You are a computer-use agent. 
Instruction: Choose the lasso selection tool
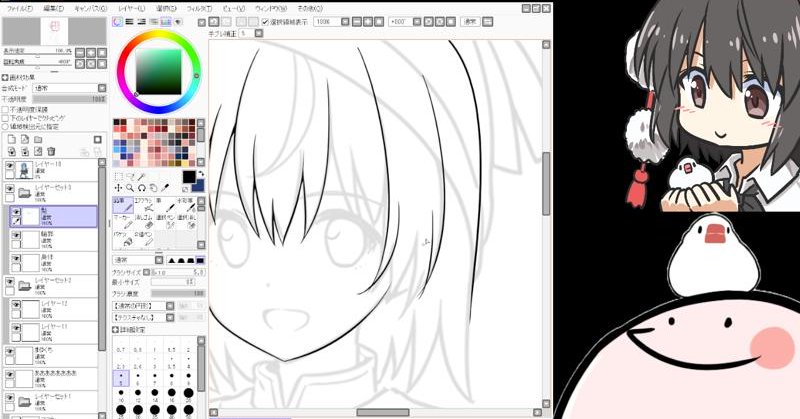tap(130, 176)
